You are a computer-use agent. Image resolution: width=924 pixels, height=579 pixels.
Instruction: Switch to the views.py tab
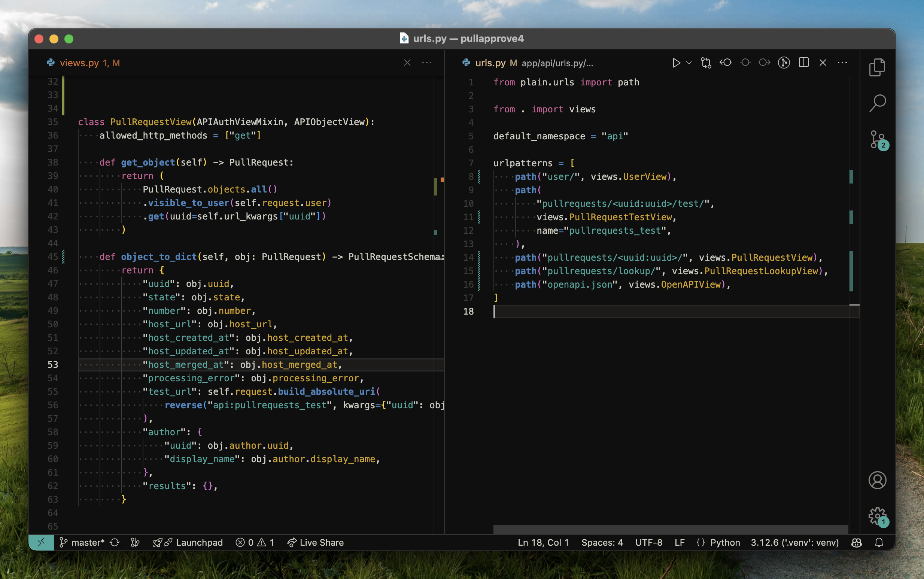(x=79, y=63)
